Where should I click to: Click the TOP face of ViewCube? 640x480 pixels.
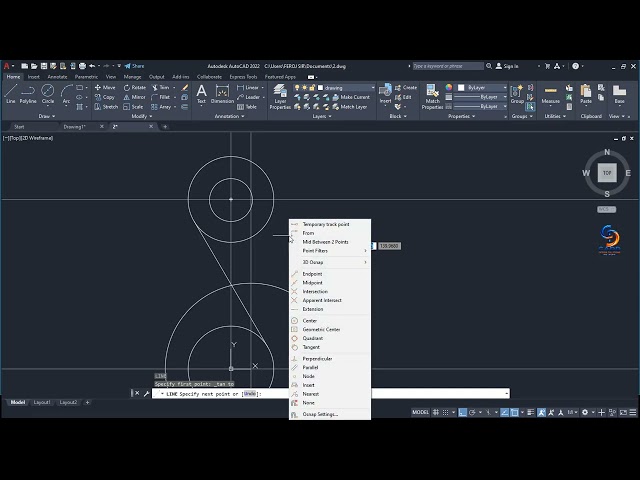pos(607,173)
